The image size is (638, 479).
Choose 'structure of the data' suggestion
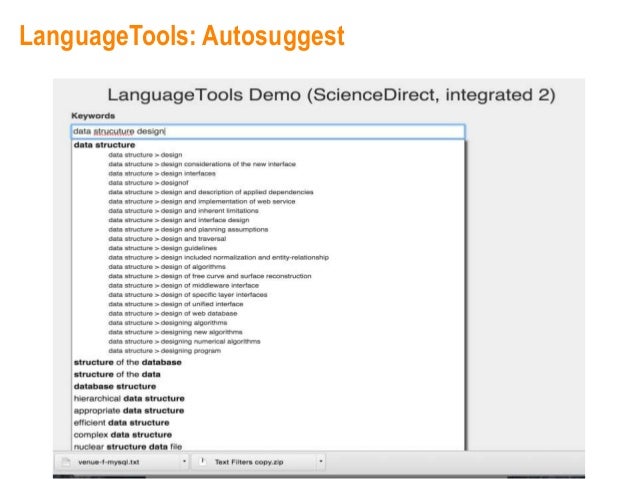(117, 374)
